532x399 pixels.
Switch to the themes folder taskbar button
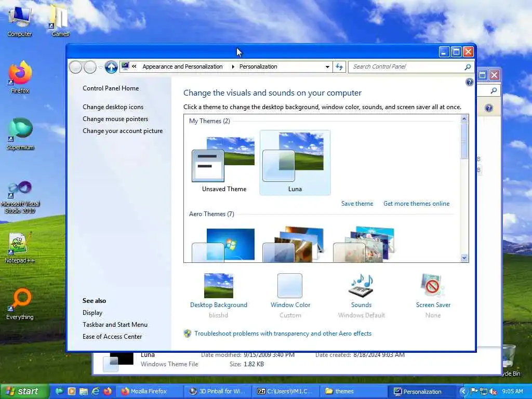coord(353,392)
